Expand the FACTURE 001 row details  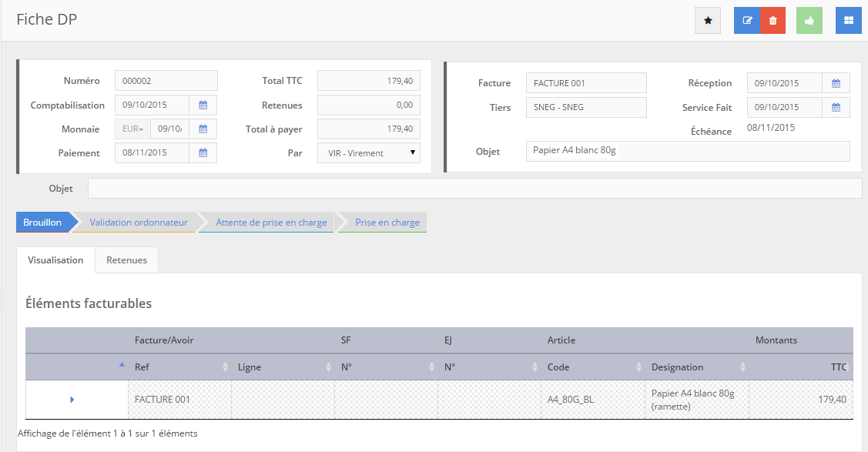pyautogui.click(x=72, y=400)
